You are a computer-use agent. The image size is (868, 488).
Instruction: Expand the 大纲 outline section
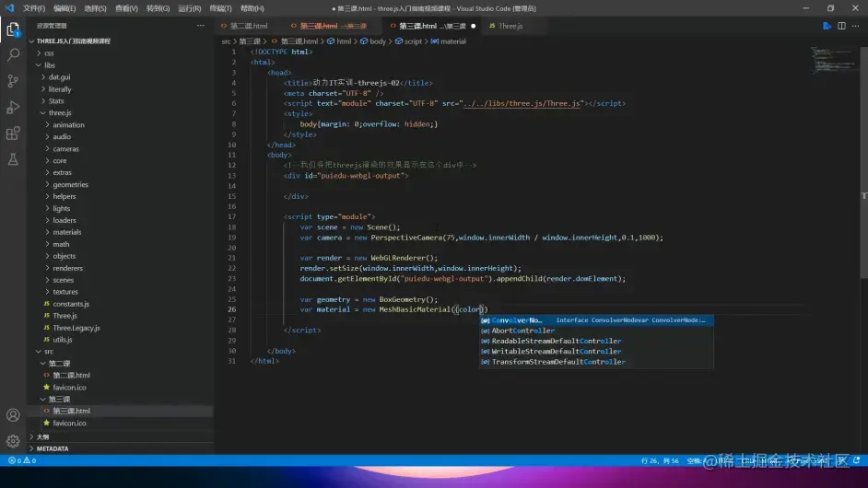[x=42, y=436]
